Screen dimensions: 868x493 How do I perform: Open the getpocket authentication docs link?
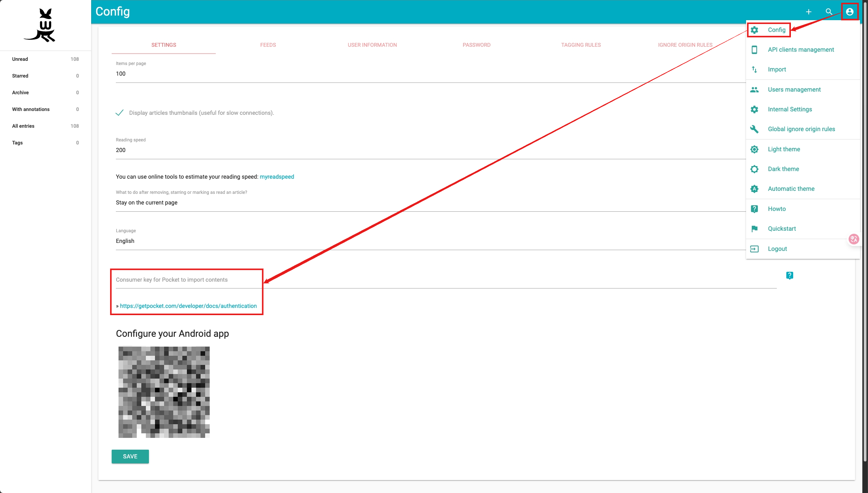[x=188, y=306]
